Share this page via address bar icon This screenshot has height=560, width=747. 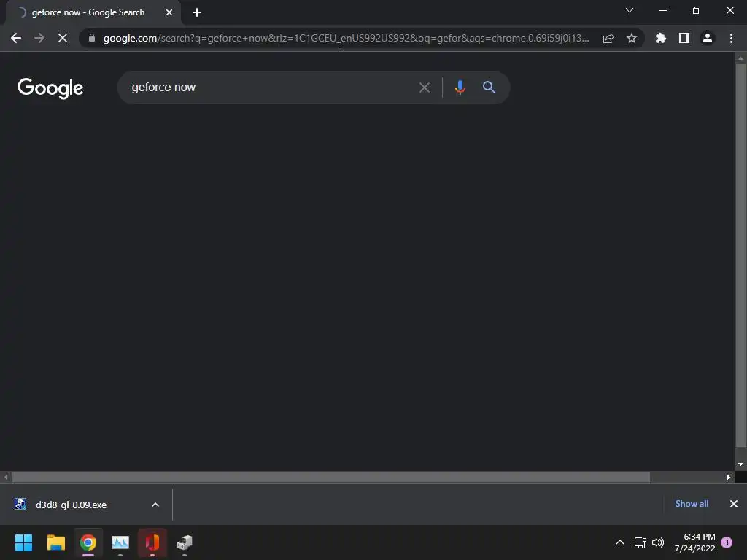point(608,38)
